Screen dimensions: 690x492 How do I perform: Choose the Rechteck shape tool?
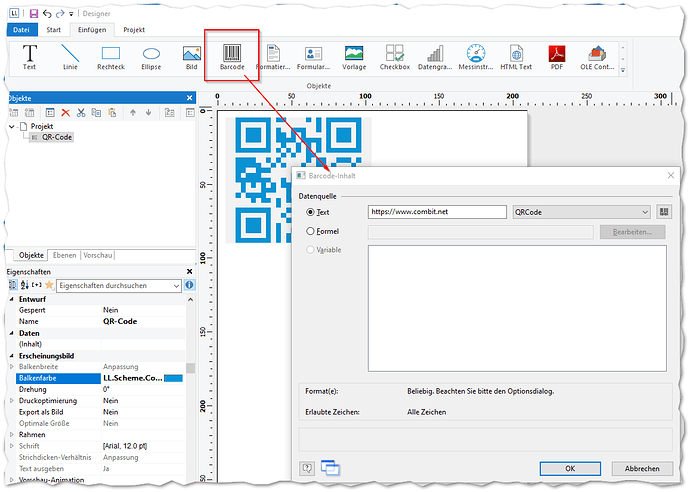pyautogui.click(x=111, y=57)
